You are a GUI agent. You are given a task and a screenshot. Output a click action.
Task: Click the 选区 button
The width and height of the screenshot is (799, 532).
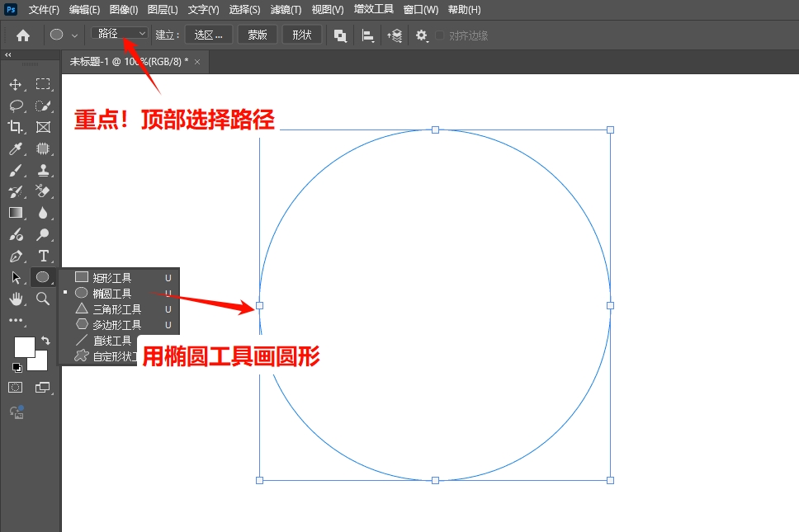point(208,35)
